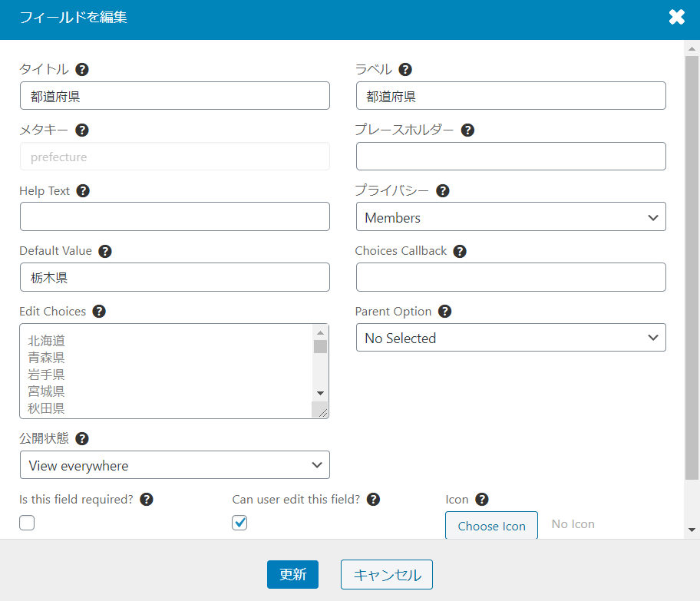The height and width of the screenshot is (601, 700).
Task: Click 岩手県 in Edit Choices list
Action: (x=46, y=375)
